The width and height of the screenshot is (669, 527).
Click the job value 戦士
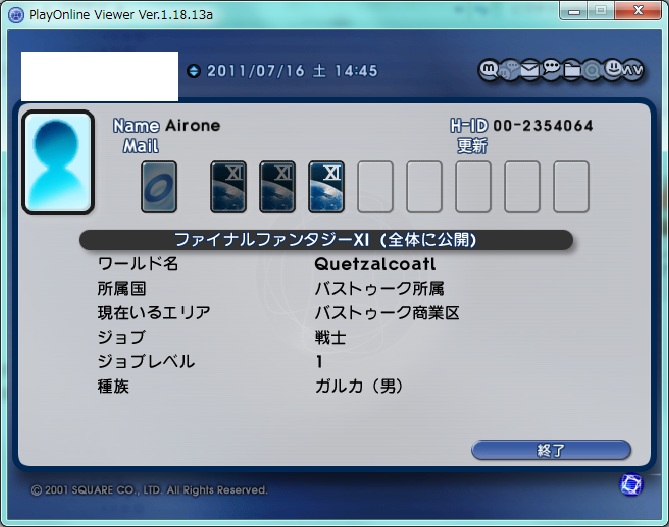[x=330, y=338]
